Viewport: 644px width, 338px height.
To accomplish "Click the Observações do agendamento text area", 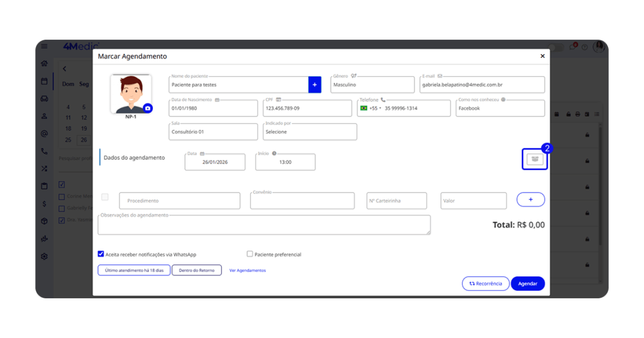I will (x=264, y=225).
